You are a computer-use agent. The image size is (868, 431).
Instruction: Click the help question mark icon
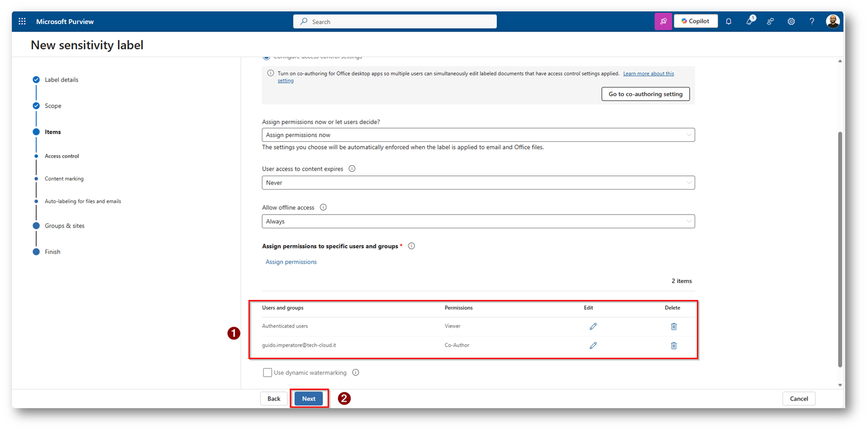coord(811,22)
